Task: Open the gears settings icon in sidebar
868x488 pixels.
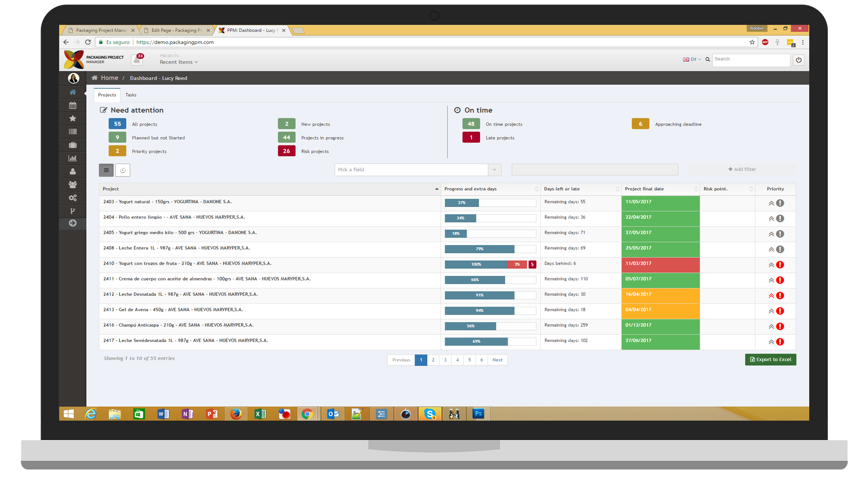Action: click(x=72, y=197)
